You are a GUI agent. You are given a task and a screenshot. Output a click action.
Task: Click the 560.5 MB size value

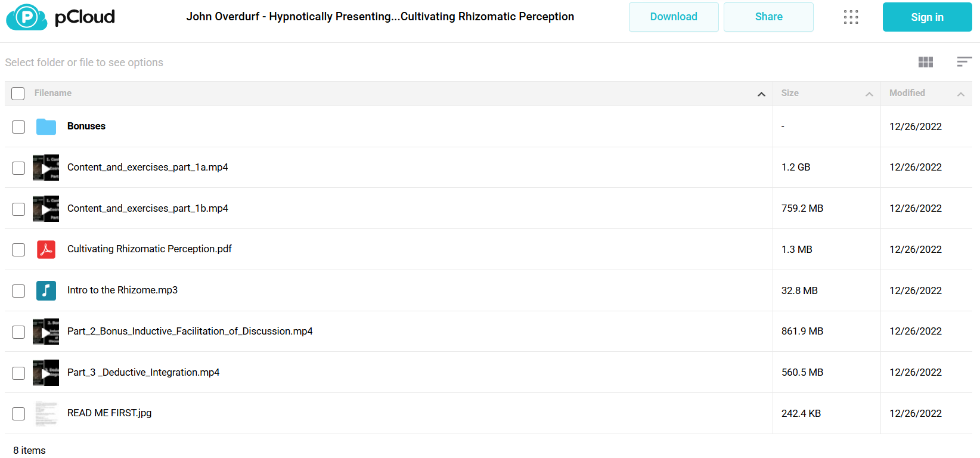click(x=802, y=373)
